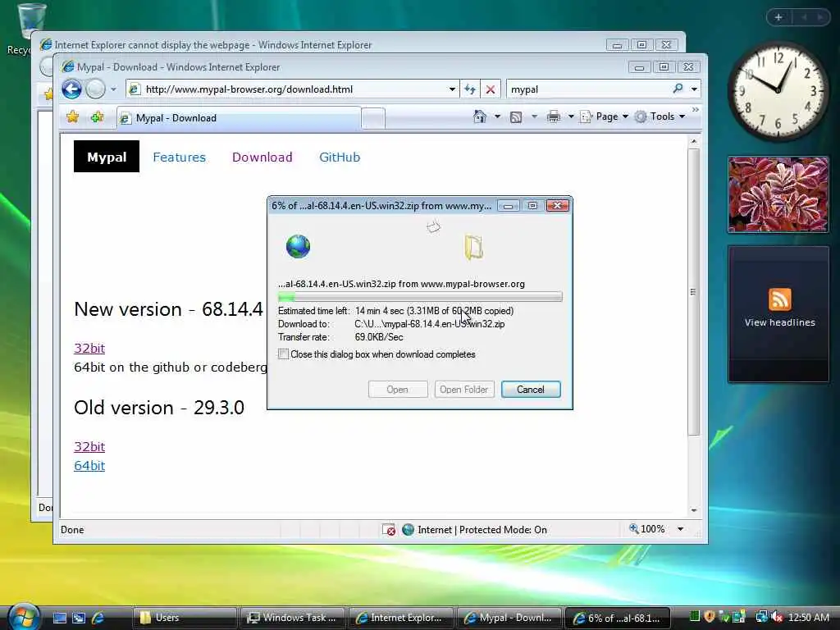Open Favorites Center star icon

coord(73,116)
